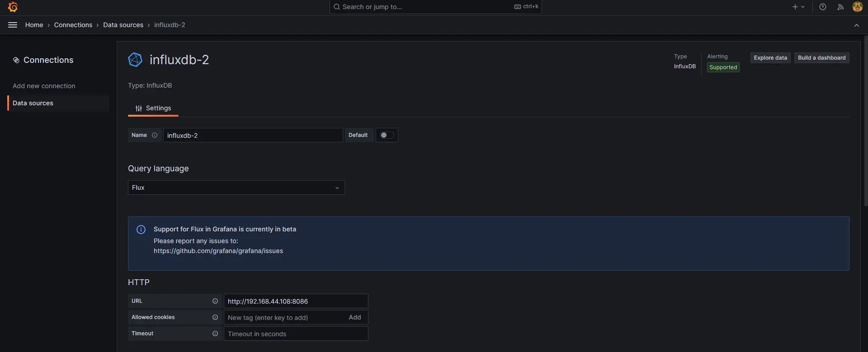This screenshot has height=352, width=868.
Task: Select the Settings tab
Action: pos(153,108)
